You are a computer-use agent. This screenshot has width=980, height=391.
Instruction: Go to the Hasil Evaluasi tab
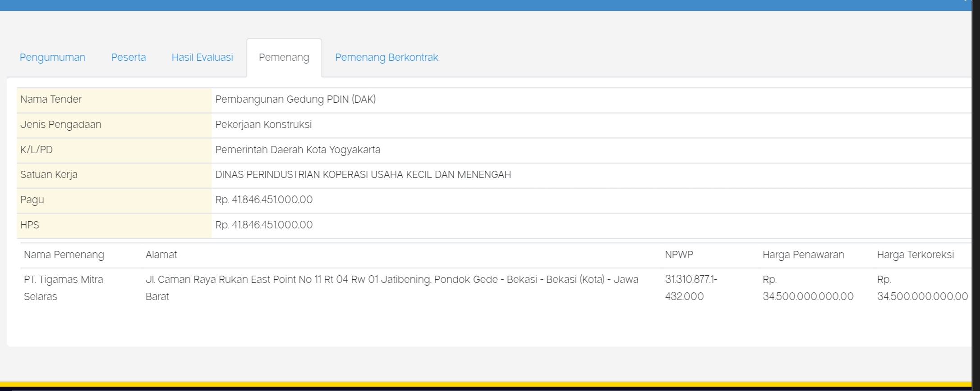(202, 58)
